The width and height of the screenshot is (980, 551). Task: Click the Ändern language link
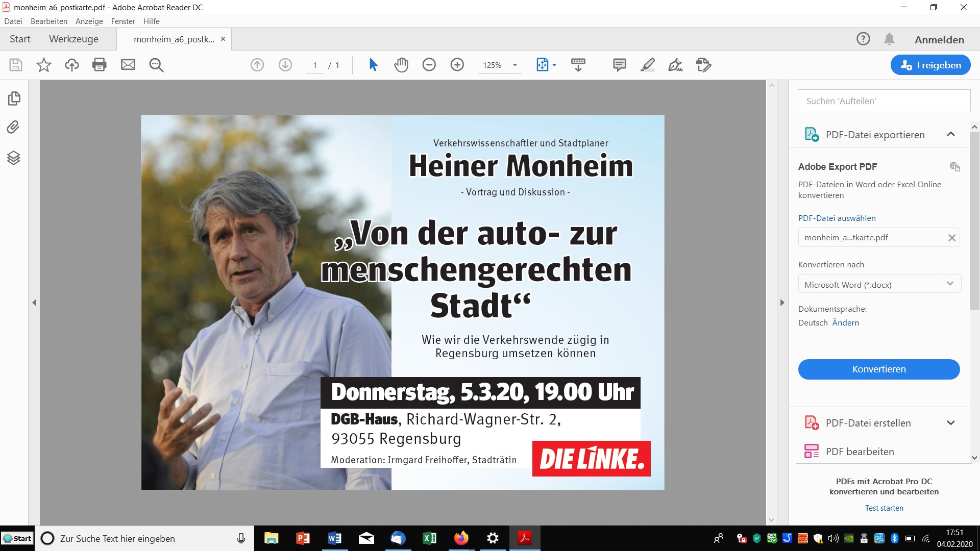(845, 322)
